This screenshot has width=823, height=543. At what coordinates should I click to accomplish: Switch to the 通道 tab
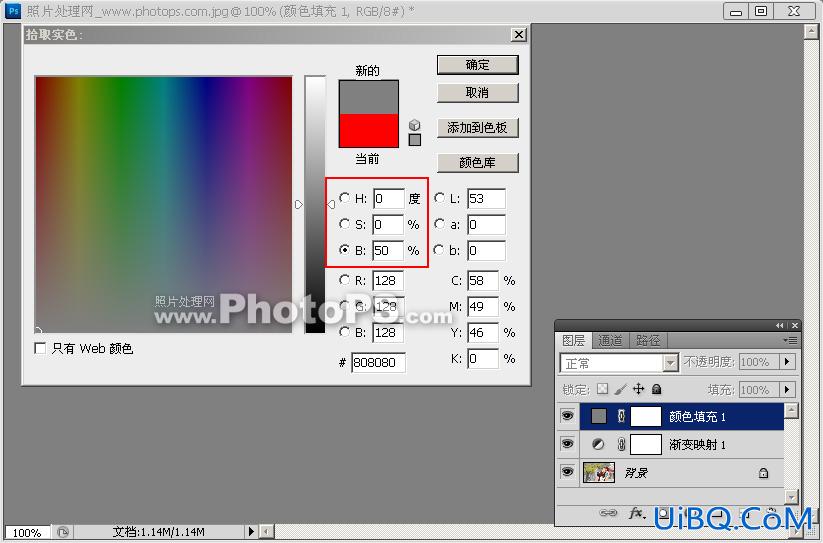(x=610, y=340)
